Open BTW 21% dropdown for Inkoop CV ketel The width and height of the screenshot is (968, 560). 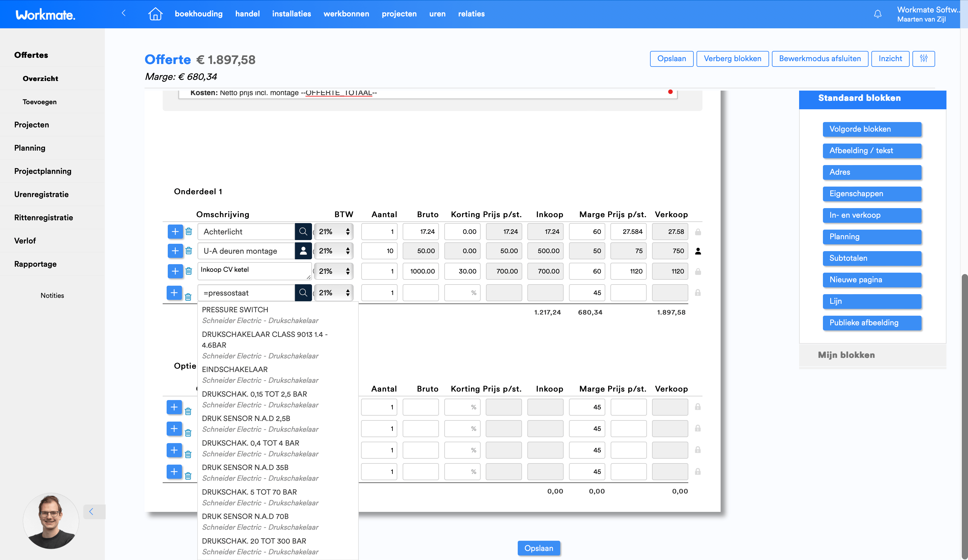[334, 271]
